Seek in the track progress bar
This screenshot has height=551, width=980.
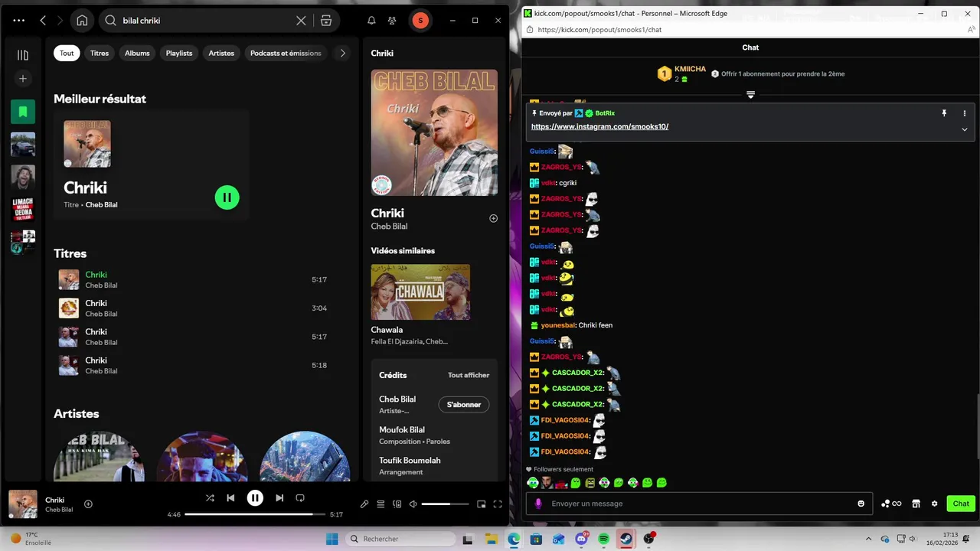pyautogui.click(x=255, y=514)
